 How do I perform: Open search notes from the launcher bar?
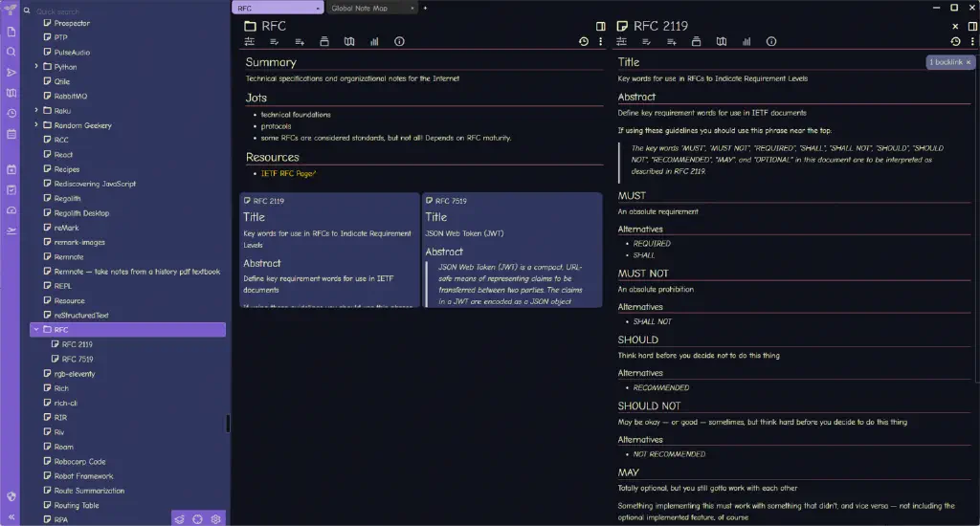[x=11, y=52]
